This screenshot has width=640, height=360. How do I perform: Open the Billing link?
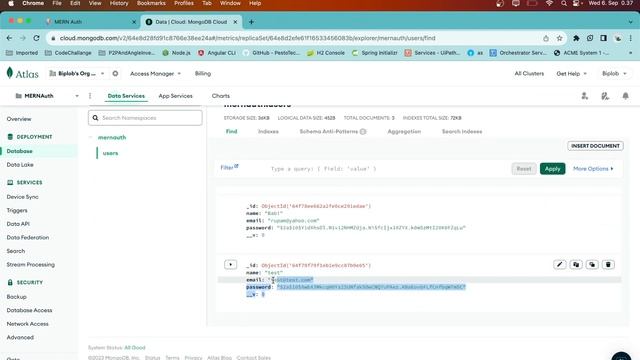[202, 73]
